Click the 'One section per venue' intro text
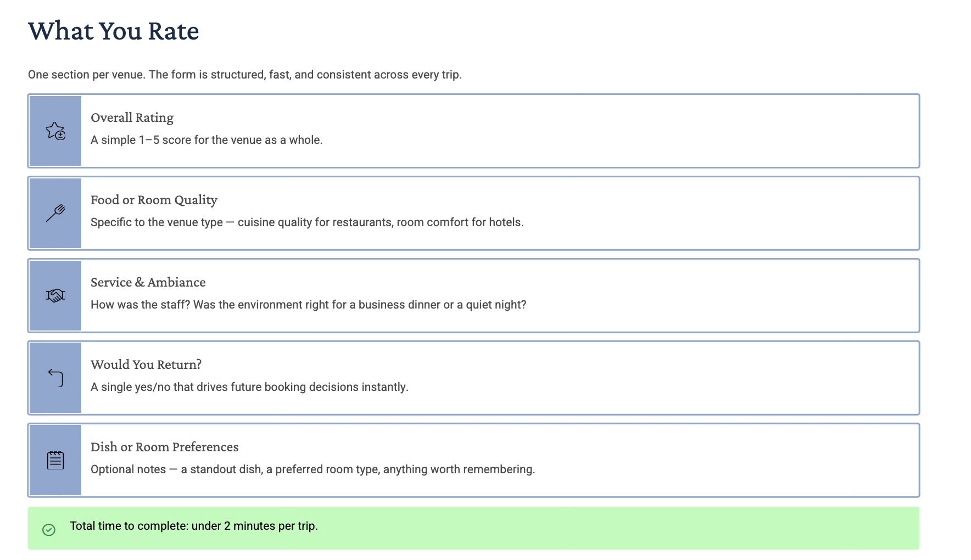This screenshot has width=971, height=560. coord(245,75)
